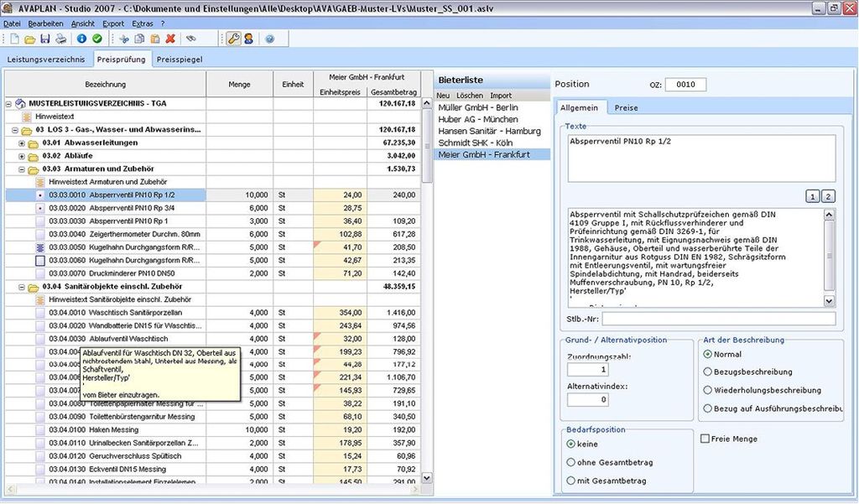The image size is (859, 504).
Task: Click the table scrollbar down arrow
Action: click(427, 478)
